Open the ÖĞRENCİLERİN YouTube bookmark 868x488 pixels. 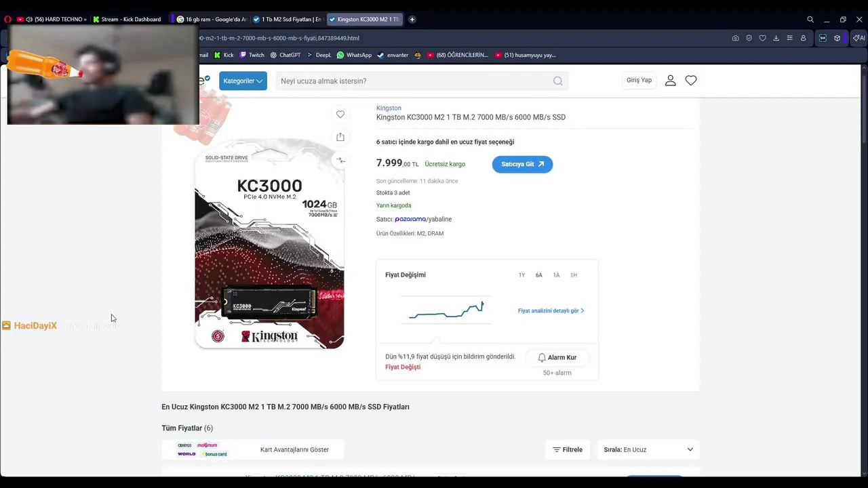point(458,55)
